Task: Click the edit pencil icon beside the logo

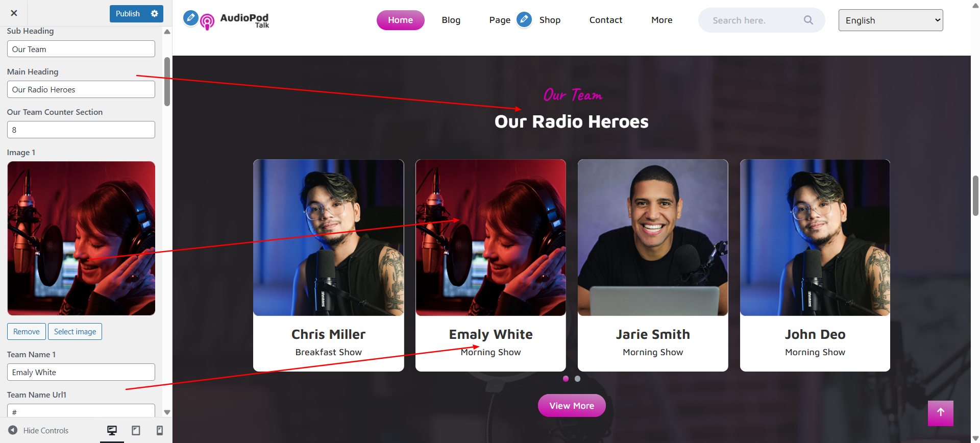Action: tap(191, 18)
